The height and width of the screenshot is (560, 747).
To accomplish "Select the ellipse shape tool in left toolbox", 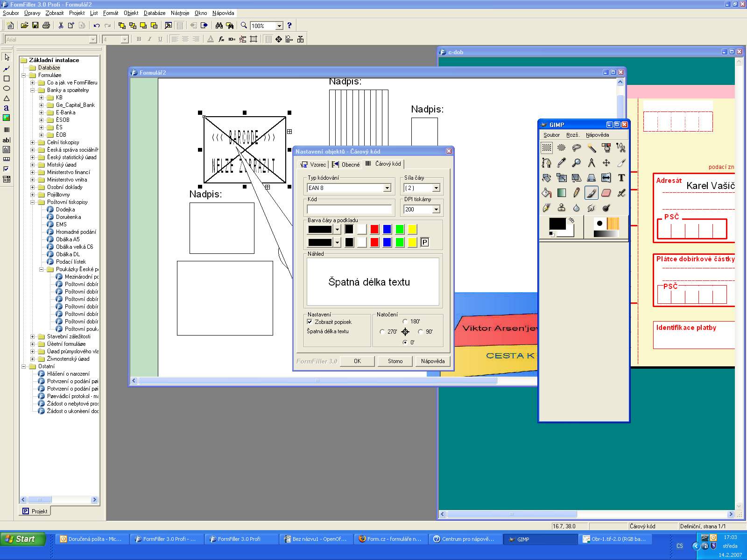I will point(7,88).
